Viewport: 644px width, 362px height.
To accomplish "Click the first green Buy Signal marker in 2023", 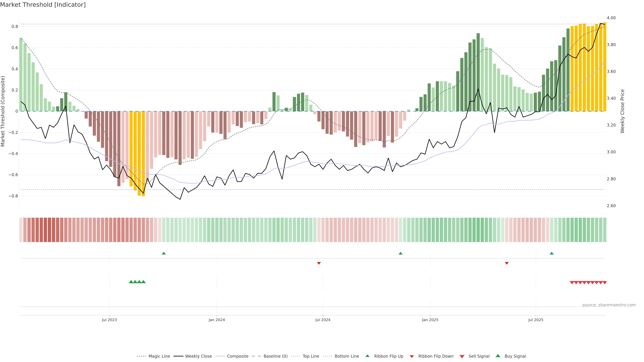I will tap(131, 282).
